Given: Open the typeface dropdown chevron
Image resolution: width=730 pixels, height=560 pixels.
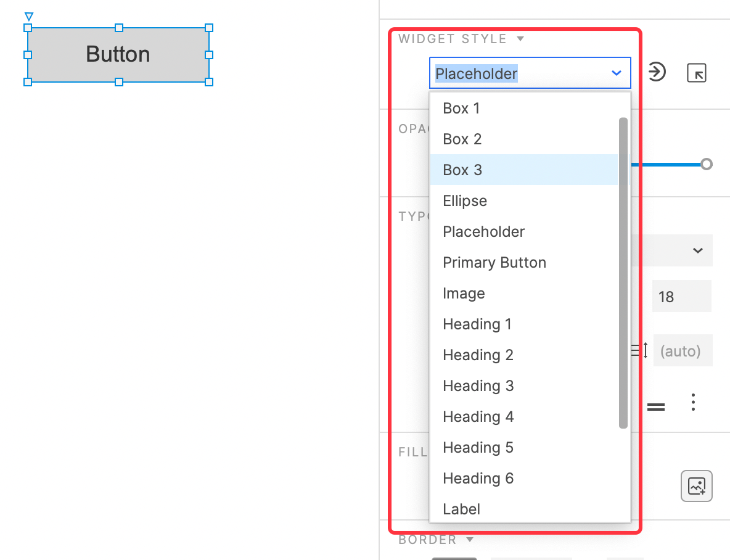Looking at the screenshot, I should pyautogui.click(x=697, y=250).
